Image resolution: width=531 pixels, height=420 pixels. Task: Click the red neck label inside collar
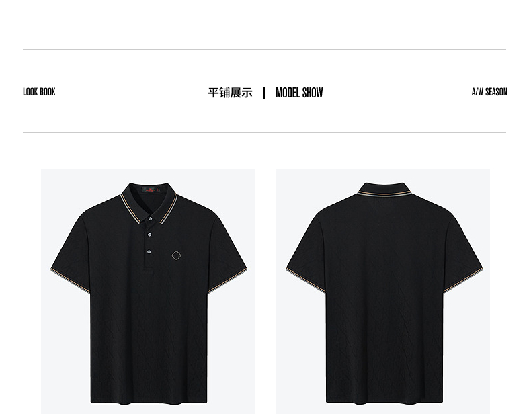point(151,190)
